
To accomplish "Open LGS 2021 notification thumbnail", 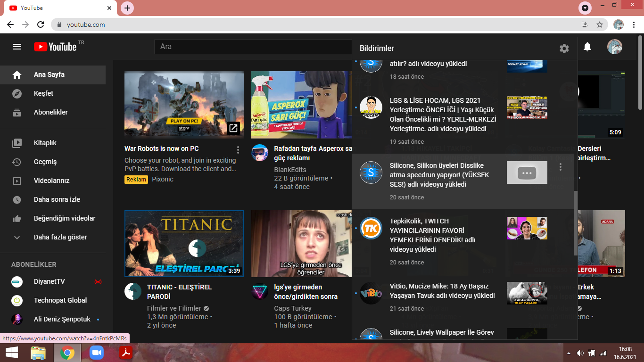I will click(x=527, y=107).
